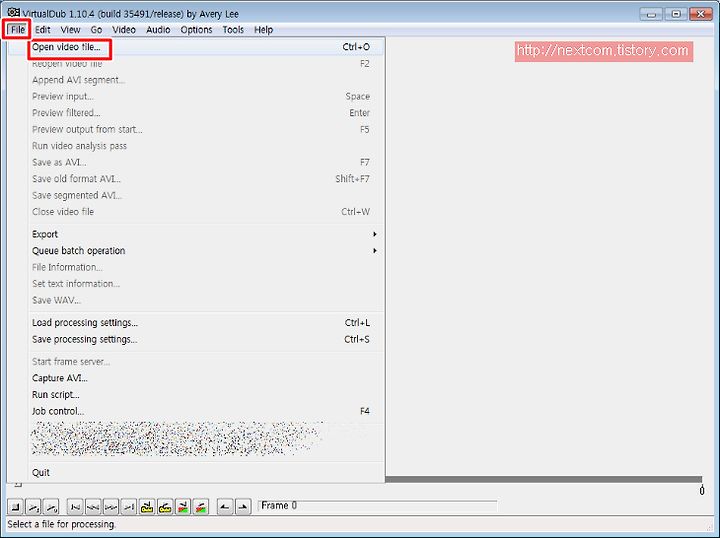Click the timeline seek bar
Screen dimensions: 720x538
click(x=544, y=479)
